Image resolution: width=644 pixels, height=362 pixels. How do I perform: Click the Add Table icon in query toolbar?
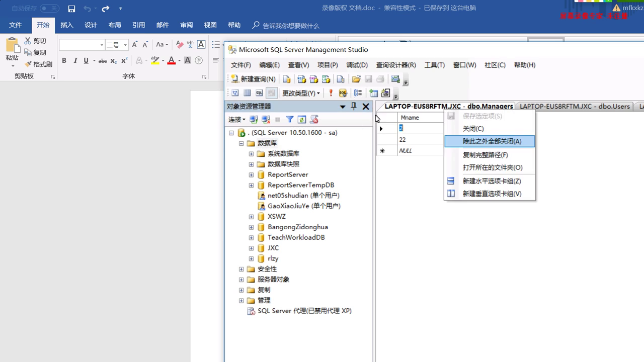[373, 93]
